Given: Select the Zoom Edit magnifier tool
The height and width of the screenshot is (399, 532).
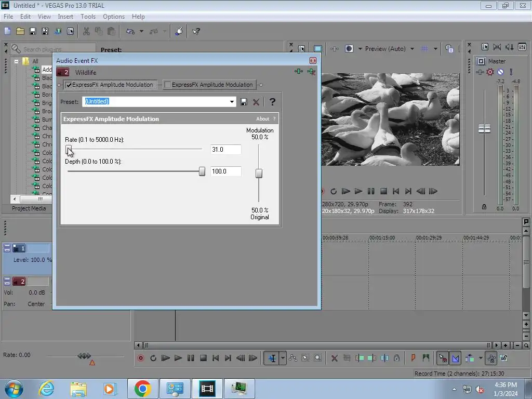Looking at the screenshot, I should 317,358.
